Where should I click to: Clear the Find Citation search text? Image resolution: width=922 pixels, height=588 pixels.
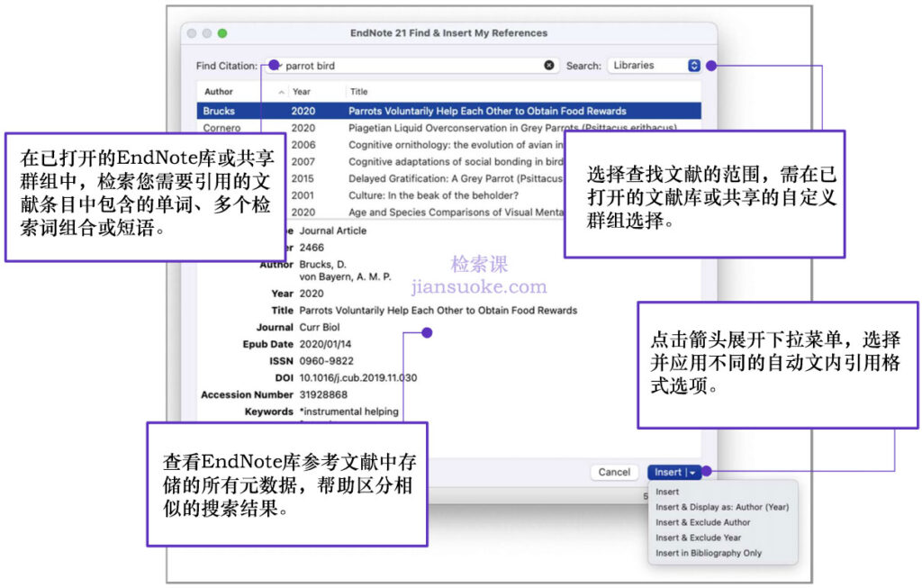[x=548, y=65]
